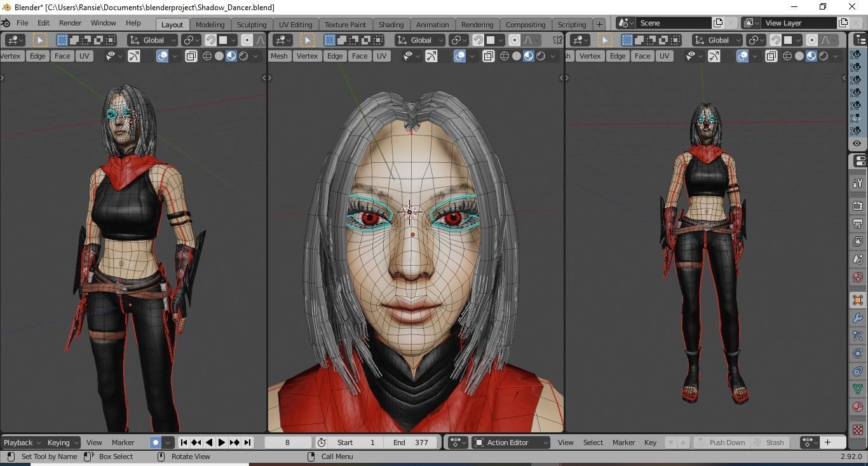
Task: Open the Object Data mesh properties tab
Action: 858,389
